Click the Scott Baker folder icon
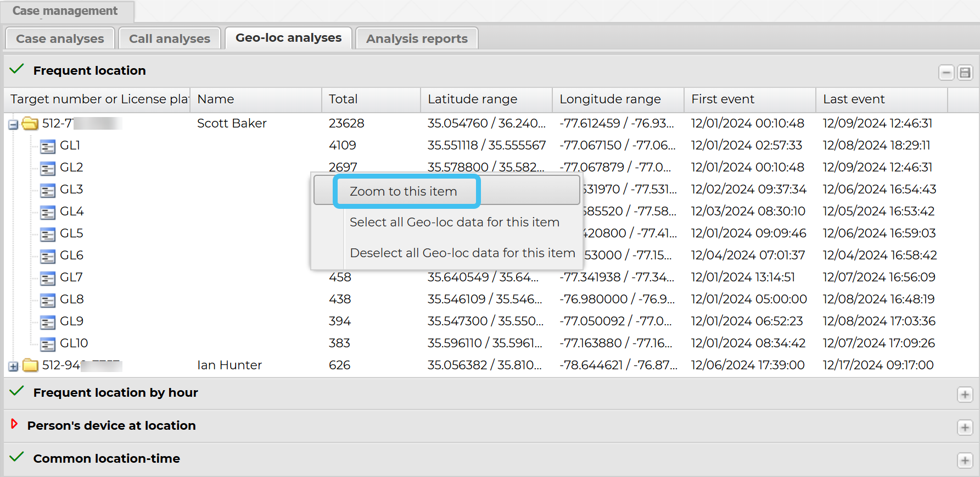 (x=30, y=124)
